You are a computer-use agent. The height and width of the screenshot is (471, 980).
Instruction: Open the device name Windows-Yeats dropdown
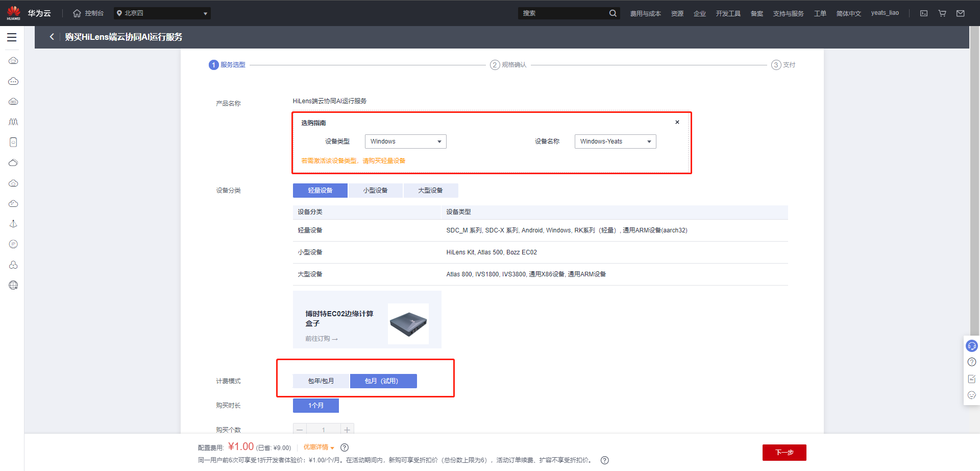[616, 142]
